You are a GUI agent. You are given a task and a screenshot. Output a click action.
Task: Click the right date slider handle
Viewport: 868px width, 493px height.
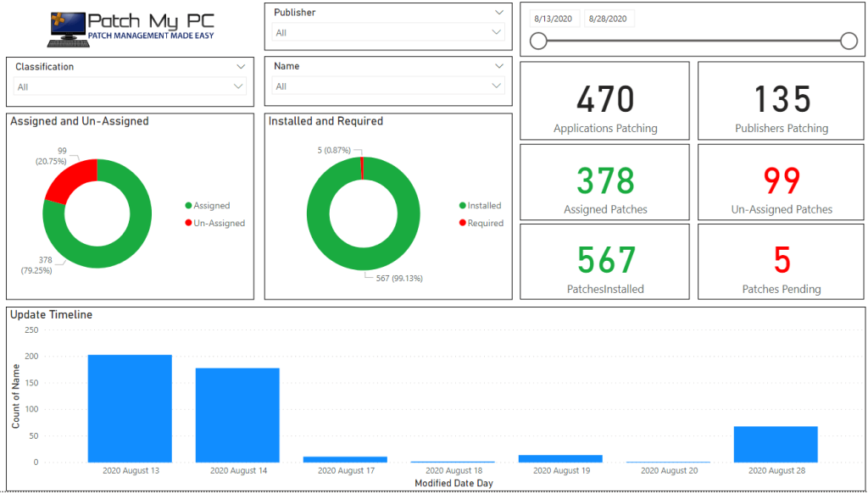[849, 41]
